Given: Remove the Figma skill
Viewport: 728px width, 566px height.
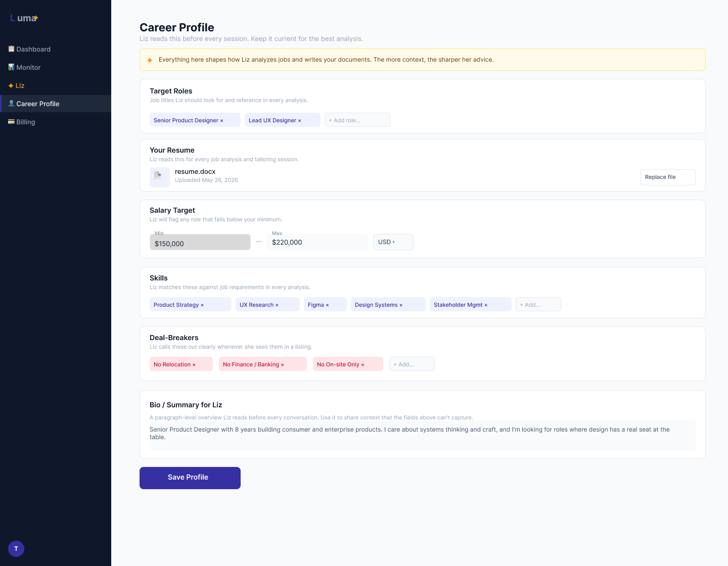Looking at the screenshot, I should [x=327, y=305].
